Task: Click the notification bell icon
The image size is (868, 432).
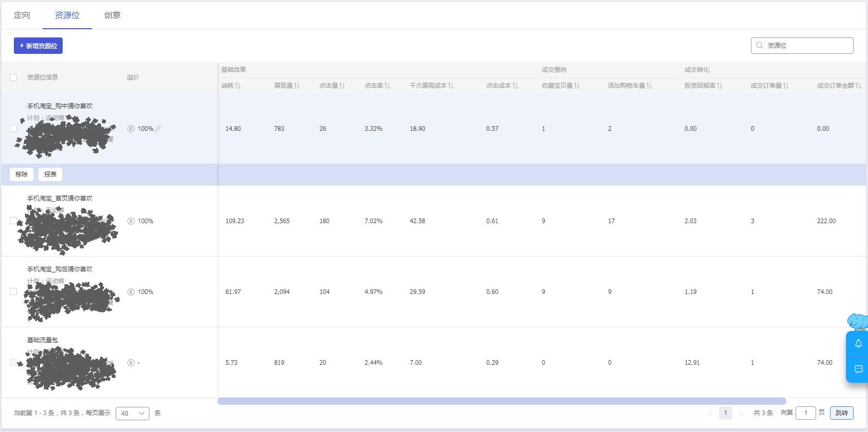Action: [858, 344]
